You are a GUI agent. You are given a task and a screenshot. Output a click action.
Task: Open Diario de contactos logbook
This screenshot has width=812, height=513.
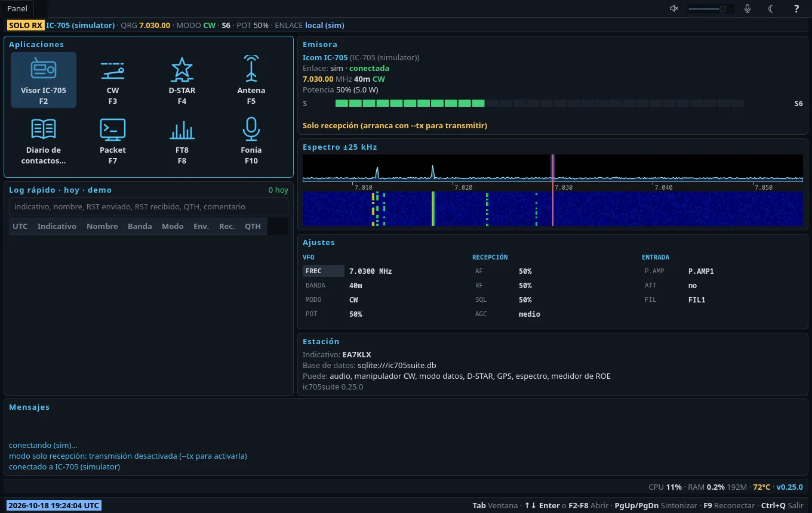pos(44,140)
